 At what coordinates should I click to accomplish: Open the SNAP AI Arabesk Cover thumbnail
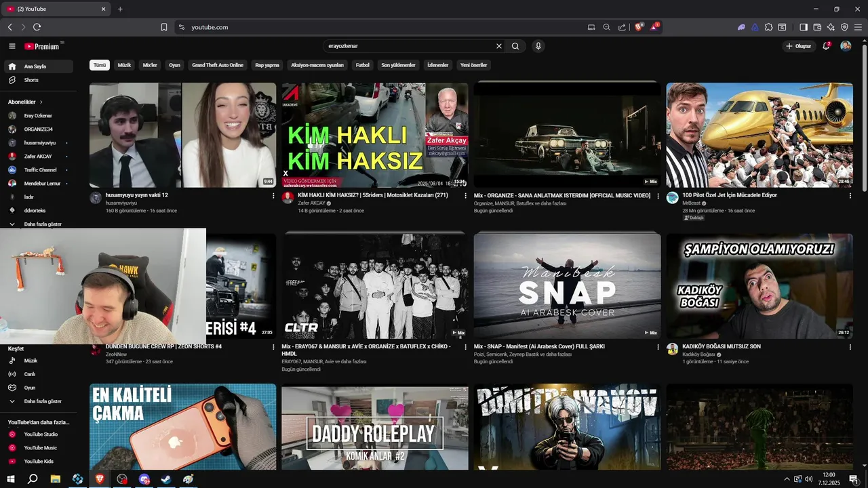point(567,286)
